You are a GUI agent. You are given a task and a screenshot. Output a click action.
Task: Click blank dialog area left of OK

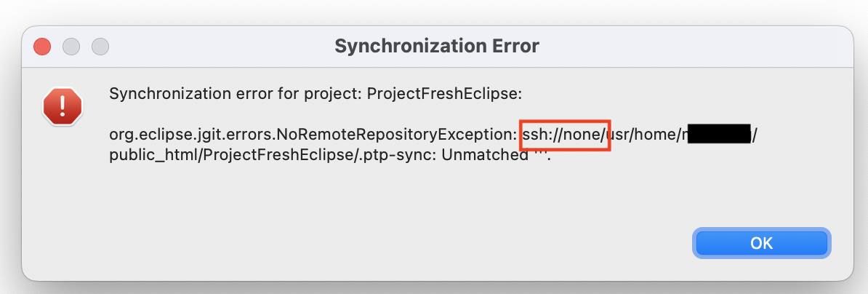[x=387, y=243]
